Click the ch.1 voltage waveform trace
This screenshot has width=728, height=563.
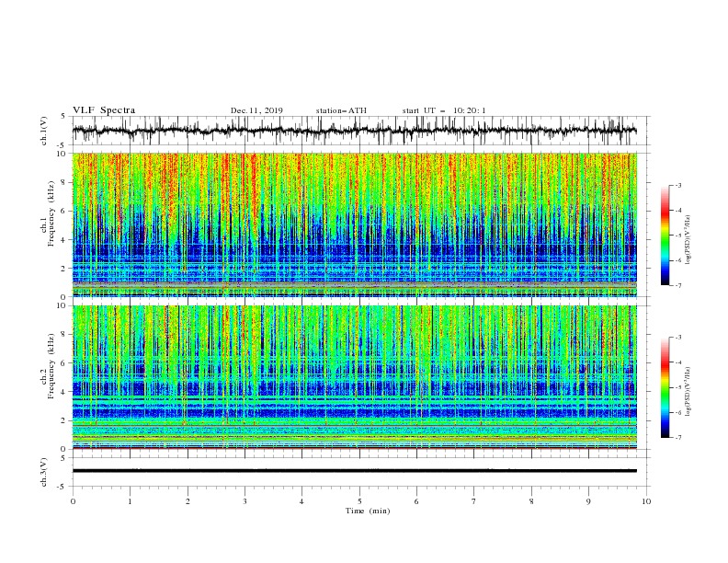tap(354, 131)
